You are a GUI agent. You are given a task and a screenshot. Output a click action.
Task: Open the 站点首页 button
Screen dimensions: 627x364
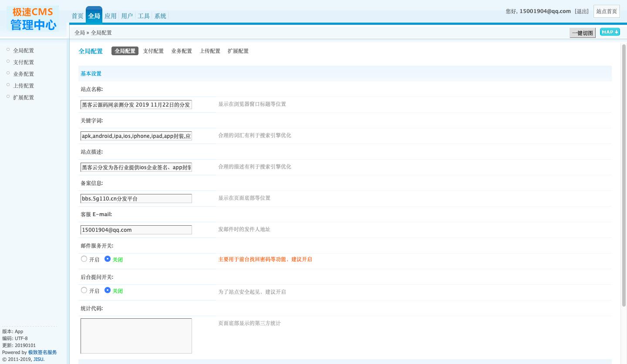[606, 11]
